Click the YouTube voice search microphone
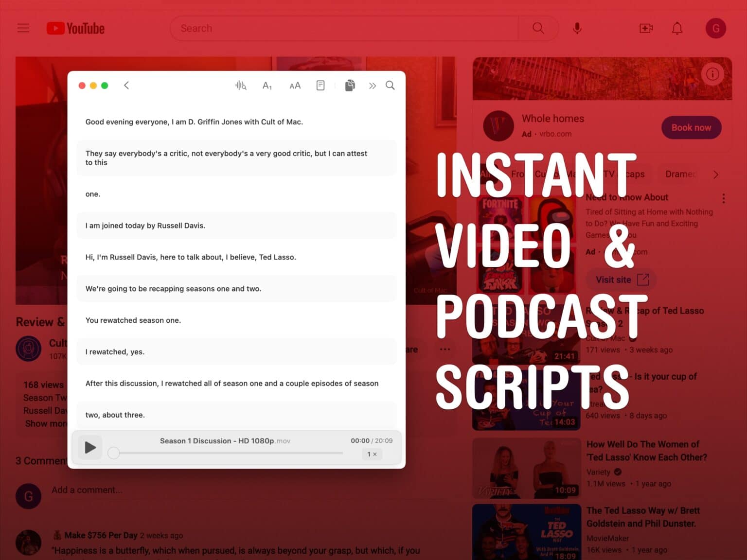Screen dimensions: 747x560 click(x=577, y=28)
